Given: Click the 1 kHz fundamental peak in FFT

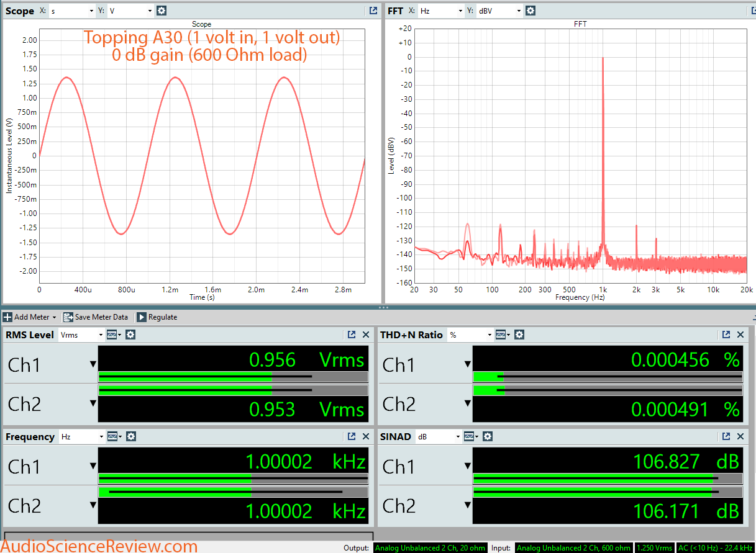Looking at the screenshot, I should pos(603,58).
